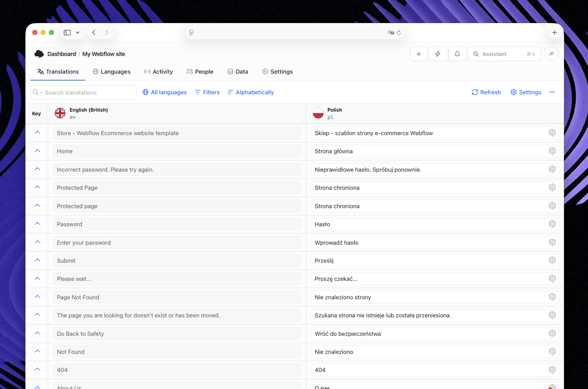Click the browser back arrow
The image size is (588, 389).
(93, 32)
